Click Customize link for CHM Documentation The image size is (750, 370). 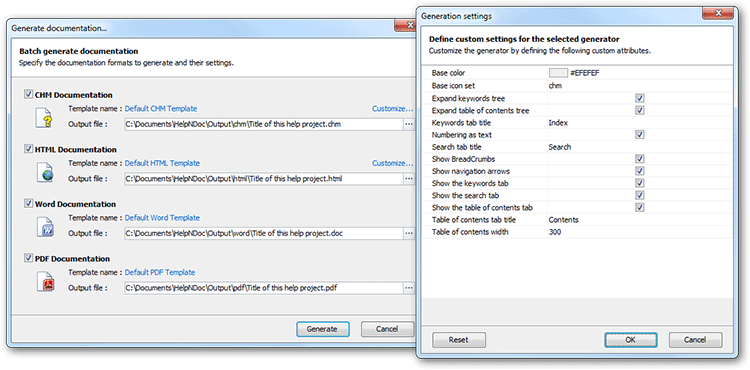point(392,109)
